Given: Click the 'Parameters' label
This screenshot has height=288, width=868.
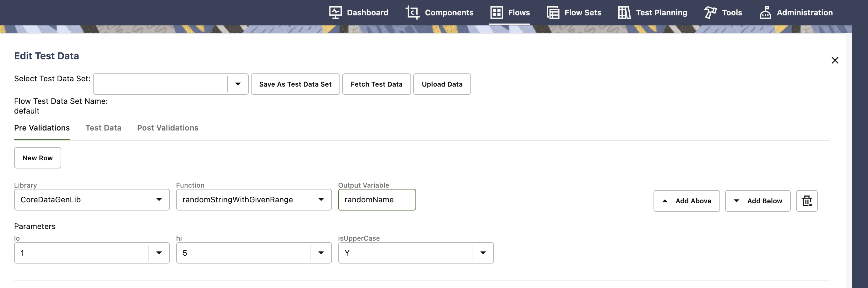Looking at the screenshot, I should coord(35,227).
